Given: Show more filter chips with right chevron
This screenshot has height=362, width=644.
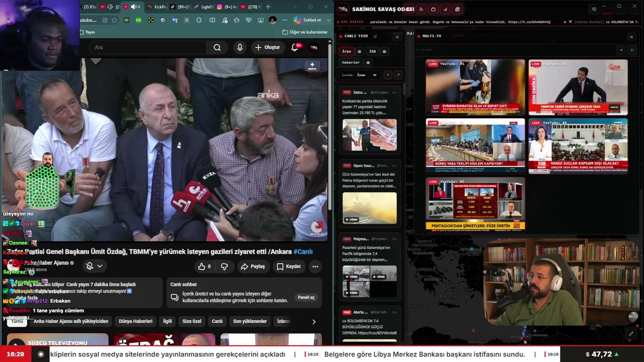Looking at the screenshot, I should [x=314, y=321].
